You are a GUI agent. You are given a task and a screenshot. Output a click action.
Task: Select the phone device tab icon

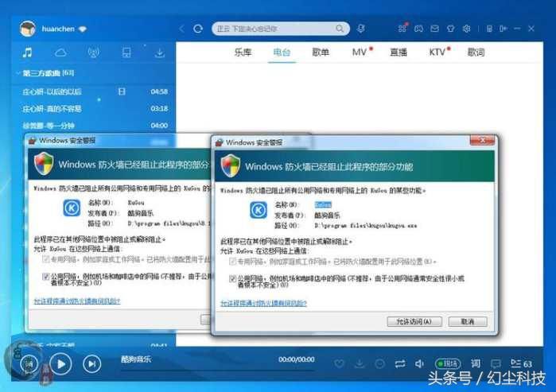coord(126,52)
